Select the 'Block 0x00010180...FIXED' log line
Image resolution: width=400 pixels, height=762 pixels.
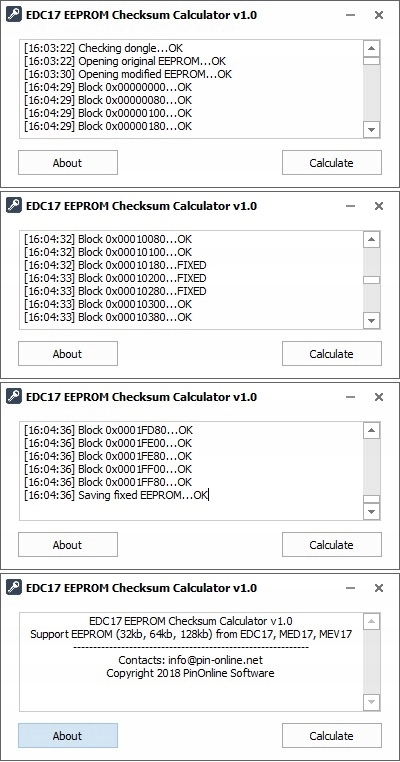(x=116, y=265)
